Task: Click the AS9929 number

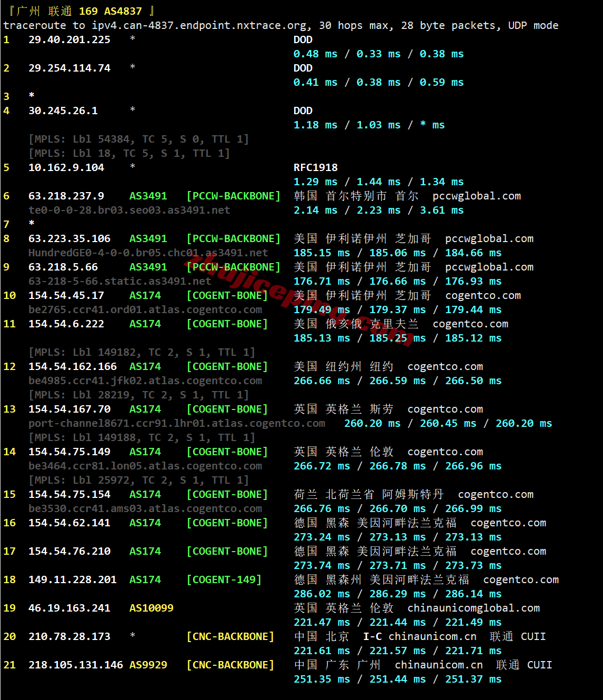Action: point(148,665)
